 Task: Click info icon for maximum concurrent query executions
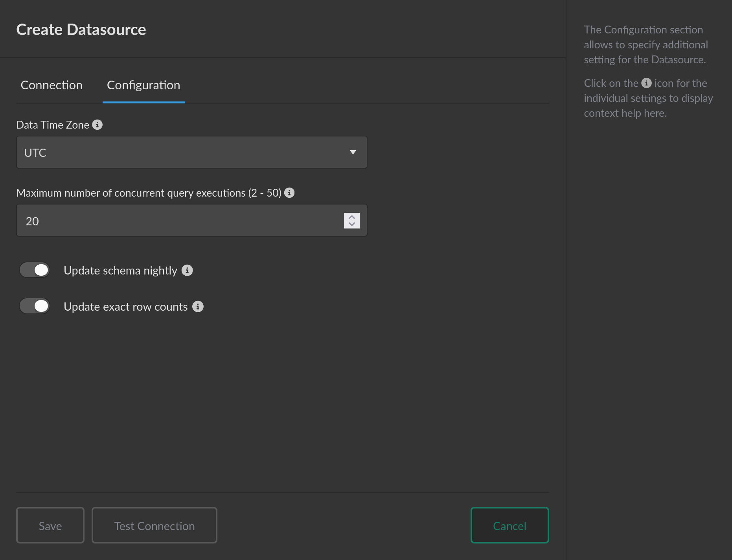(289, 193)
